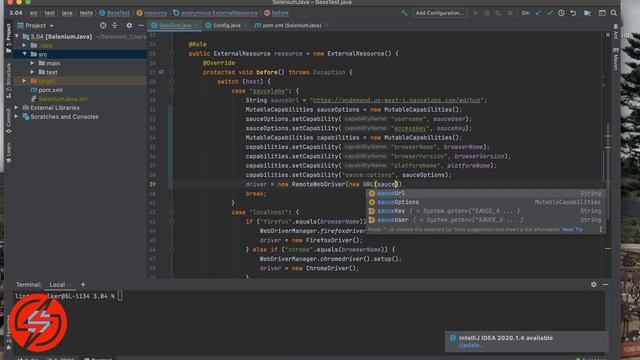This screenshot has height=360, width=640.
Task: Click the IntelliJ IDEA 2020.1.4 available notification
Action: tap(527, 341)
